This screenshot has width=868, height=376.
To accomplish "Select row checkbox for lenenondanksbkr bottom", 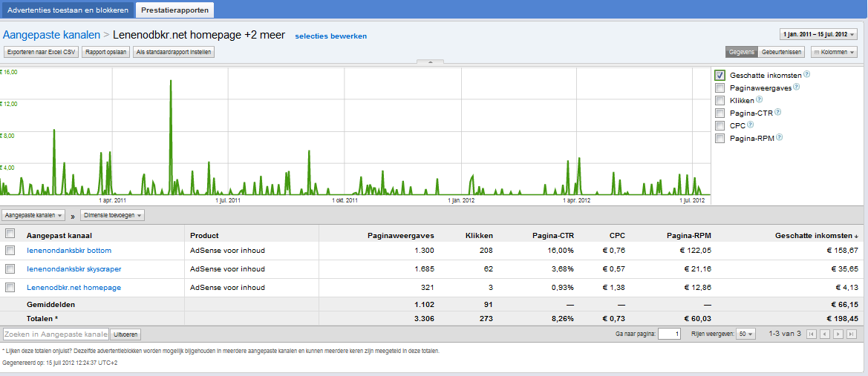I will 10,251.
